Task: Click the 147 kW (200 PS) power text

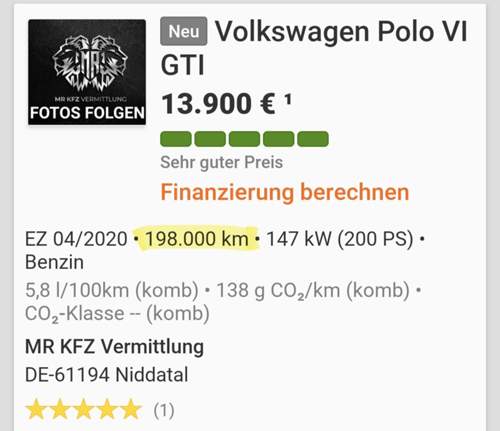Action: [340, 239]
